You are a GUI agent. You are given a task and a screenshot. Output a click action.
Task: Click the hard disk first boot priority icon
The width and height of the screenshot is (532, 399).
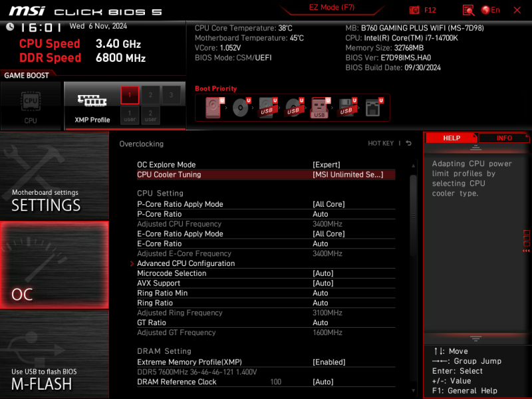point(213,106)
